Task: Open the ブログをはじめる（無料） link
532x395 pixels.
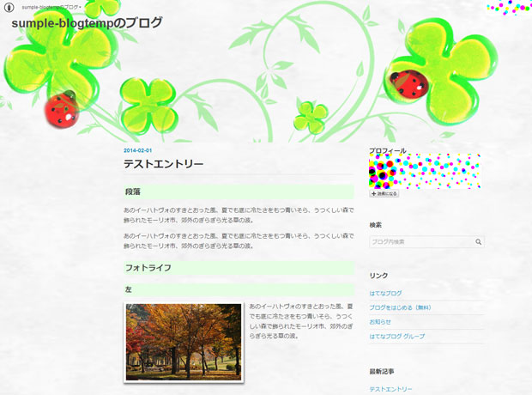Action: tap(400, 307)
